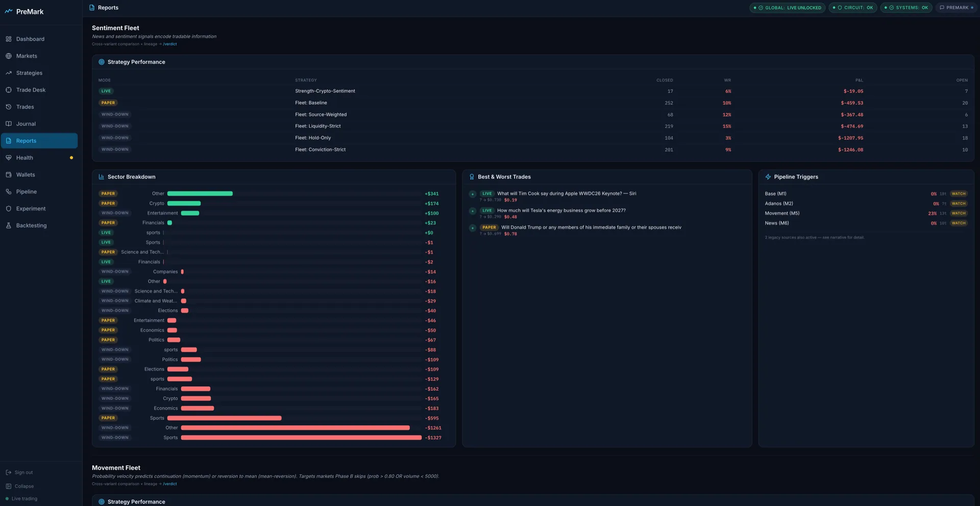980x506 pixels.
Task: Open the Trade Desk page
Action: 39,90
